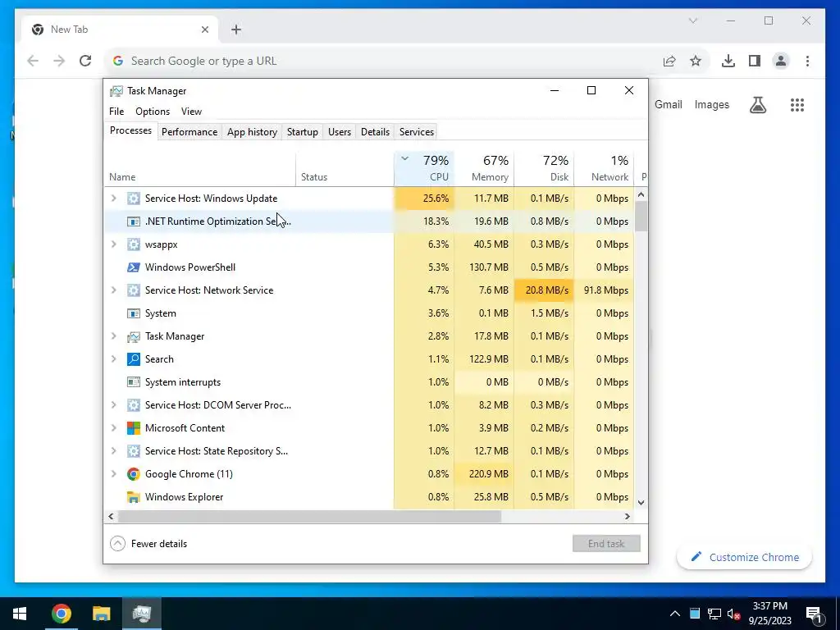The height and width of the screenshot is (630, 840).
Task: Click the System process icon
Action: coord(134,313)
